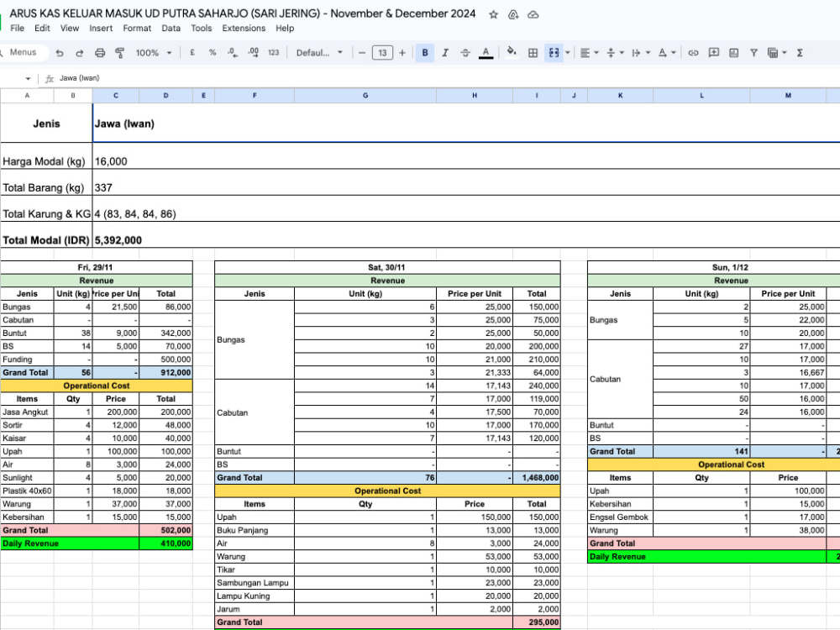Viewport: 840px width, 630px height.
Task: Increase decimal places icon
Action: (x=253, y=52)
